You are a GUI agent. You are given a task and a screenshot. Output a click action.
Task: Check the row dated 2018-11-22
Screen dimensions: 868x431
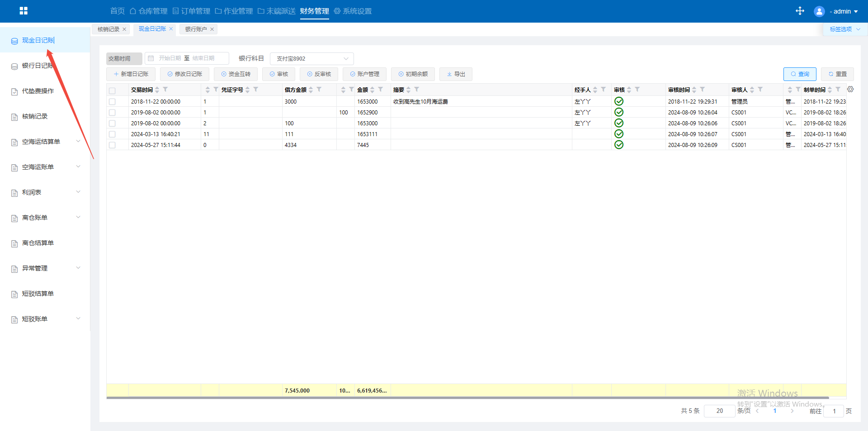[x=112, y=102]
